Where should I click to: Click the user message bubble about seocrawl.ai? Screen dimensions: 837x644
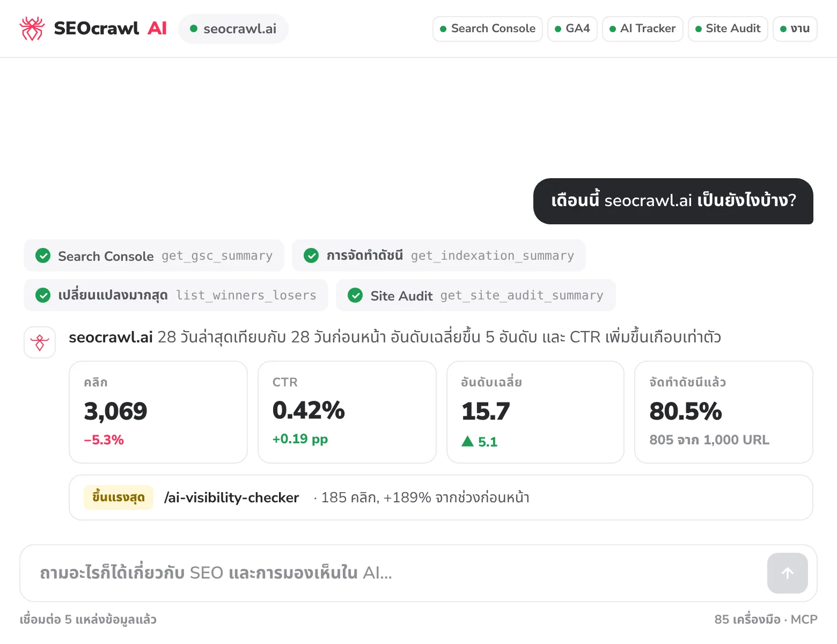[x=673, y=201]
